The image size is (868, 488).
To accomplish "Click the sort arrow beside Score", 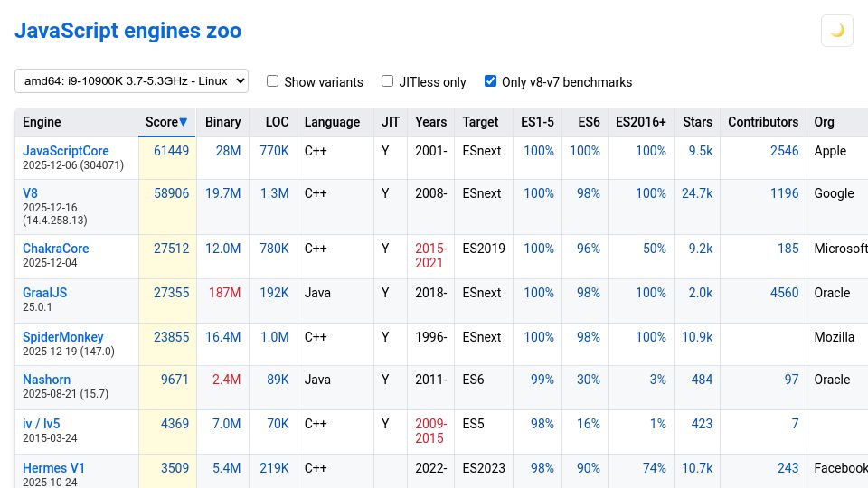I will coord(184,122).
